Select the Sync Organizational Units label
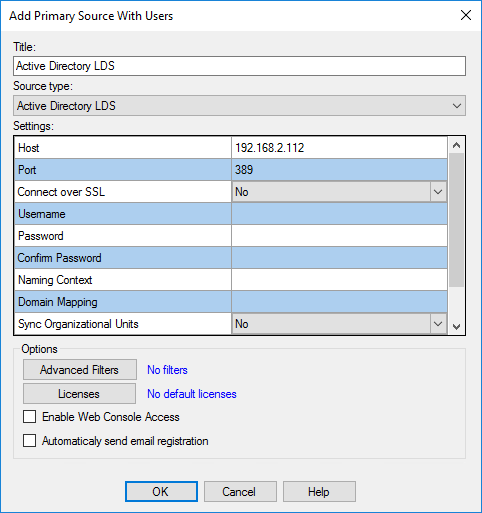Screen dimensions: 482x513 78,324
